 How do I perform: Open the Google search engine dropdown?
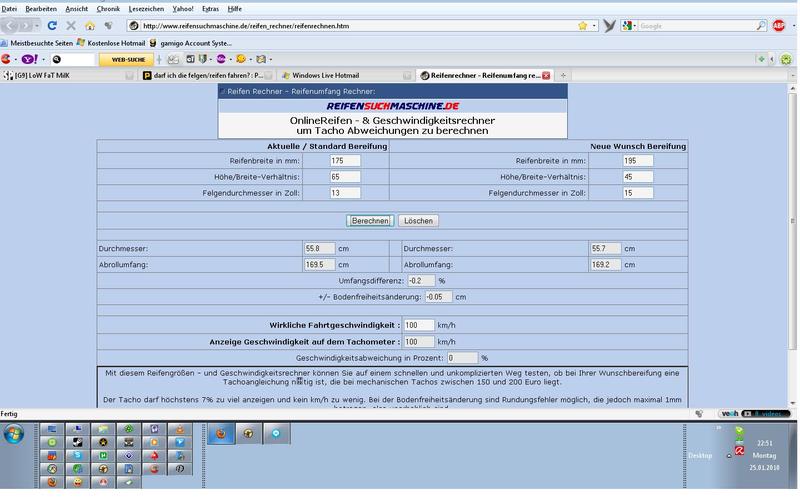(629, 26)
